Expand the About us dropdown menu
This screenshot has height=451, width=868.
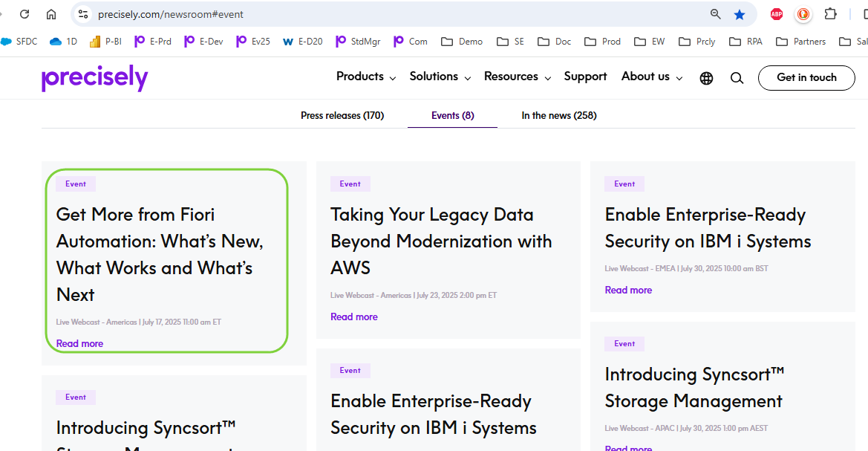click(651, 77)
